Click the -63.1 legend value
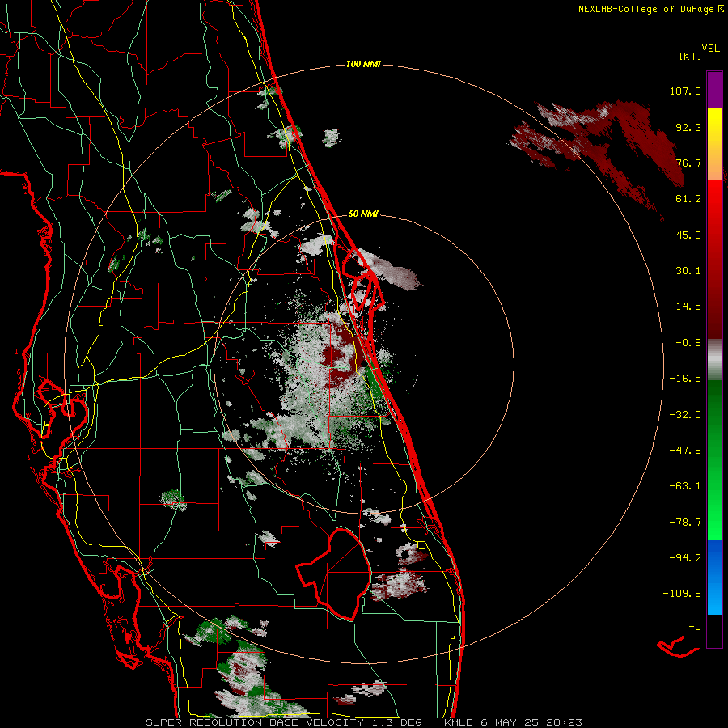This screenshot has width=728, height=728. click(685, 486)
